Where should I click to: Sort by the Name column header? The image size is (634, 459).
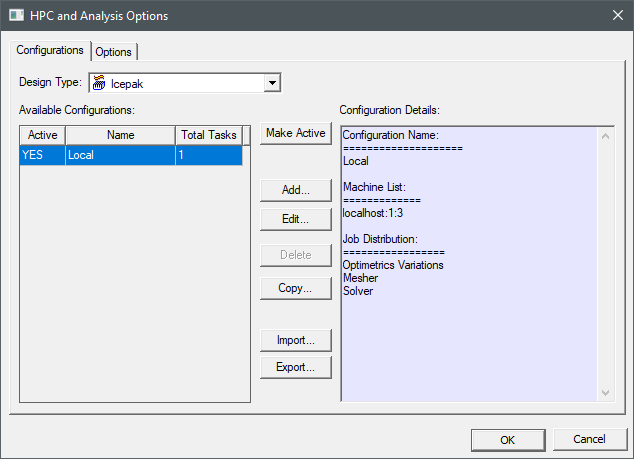pyautogui.click(x=120, y=135)
